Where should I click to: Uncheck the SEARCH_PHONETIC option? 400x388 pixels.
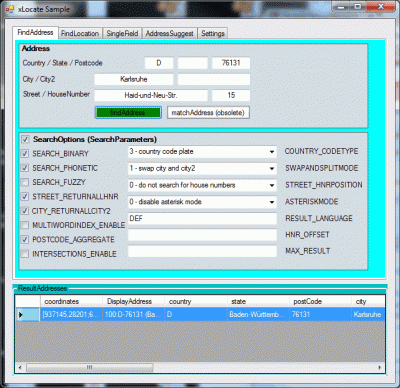coord(25,168)
